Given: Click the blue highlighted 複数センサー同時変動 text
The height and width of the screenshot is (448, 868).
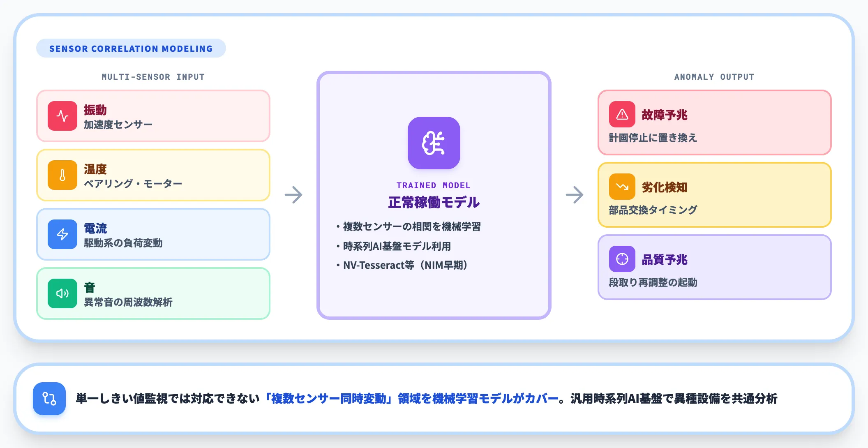Looking at the screenshot, I should tap(328, 399).
